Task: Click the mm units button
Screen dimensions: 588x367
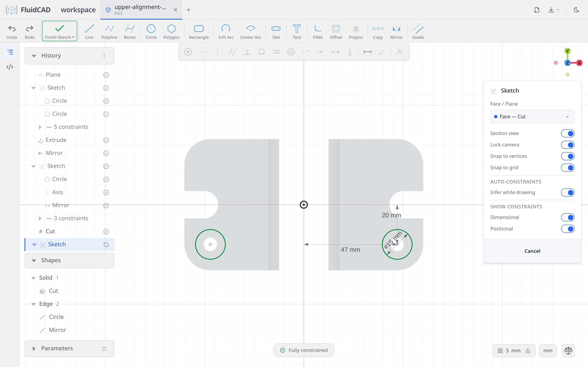Action: [548, 350]
